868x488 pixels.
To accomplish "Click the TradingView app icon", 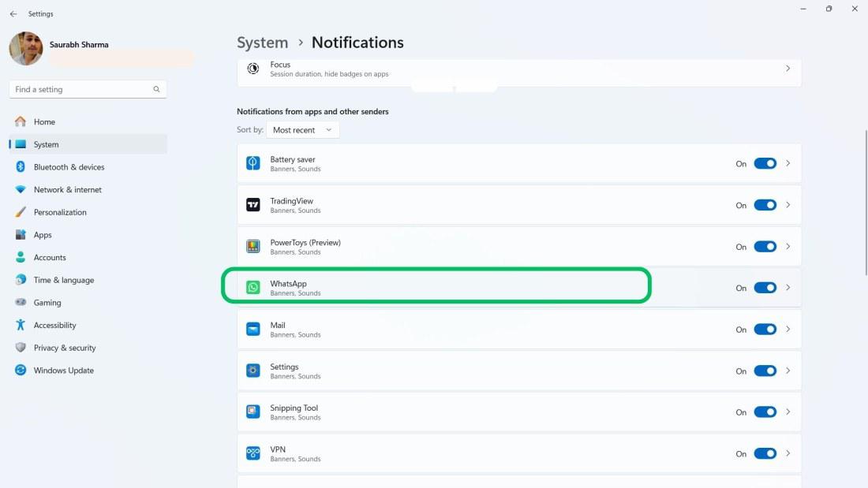I will point(253,205).
